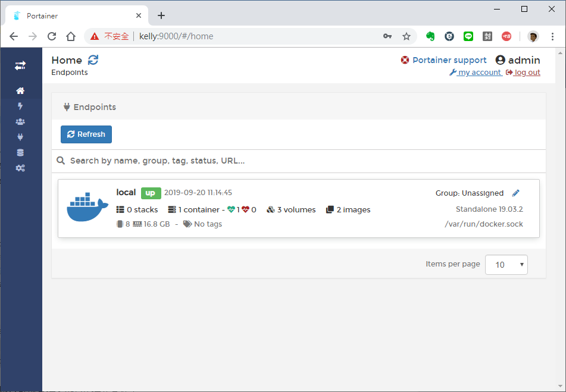Click the healthy containers heart icon
Viewport: 566px width, 392px height.
pos(231,209)
